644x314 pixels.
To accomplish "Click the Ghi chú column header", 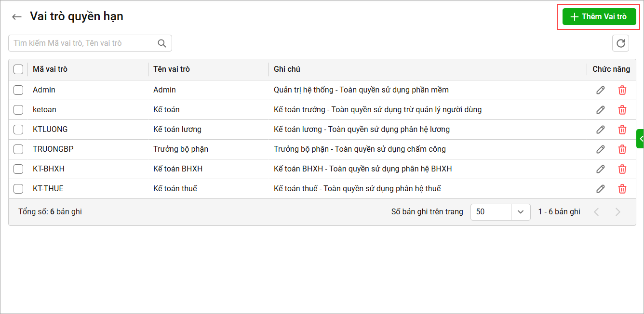I will pyautogui.click(x=287, y=69).
